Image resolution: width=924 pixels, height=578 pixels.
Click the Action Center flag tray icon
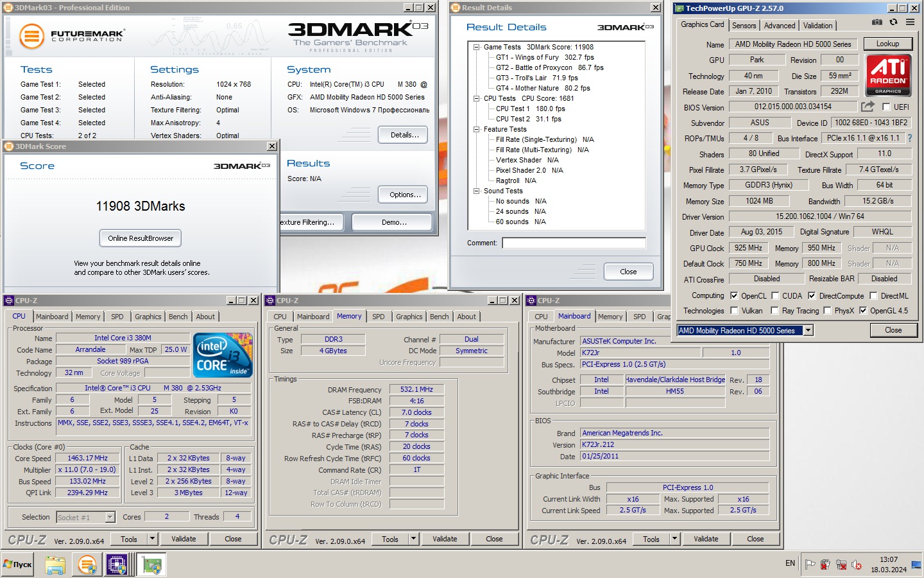point(810,565)
